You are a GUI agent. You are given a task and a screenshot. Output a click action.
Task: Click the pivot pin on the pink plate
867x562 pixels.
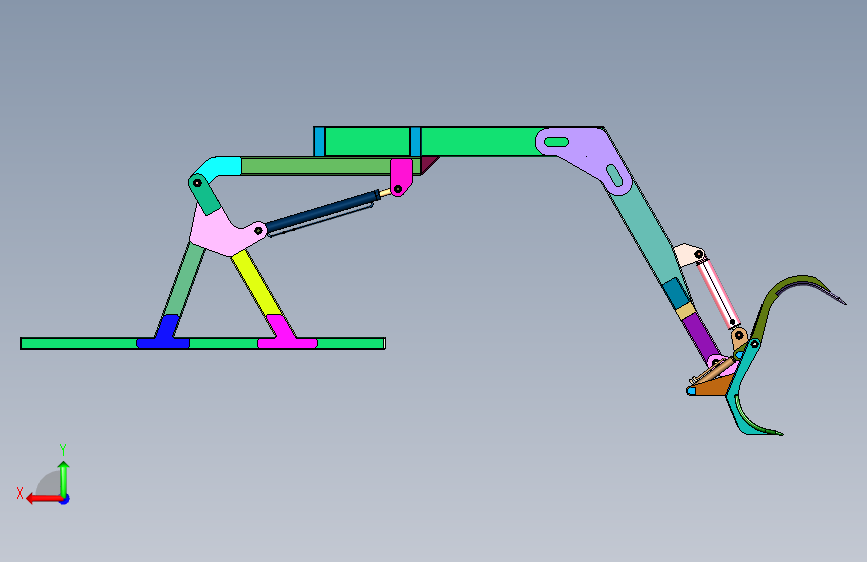[x=258, y=230]
